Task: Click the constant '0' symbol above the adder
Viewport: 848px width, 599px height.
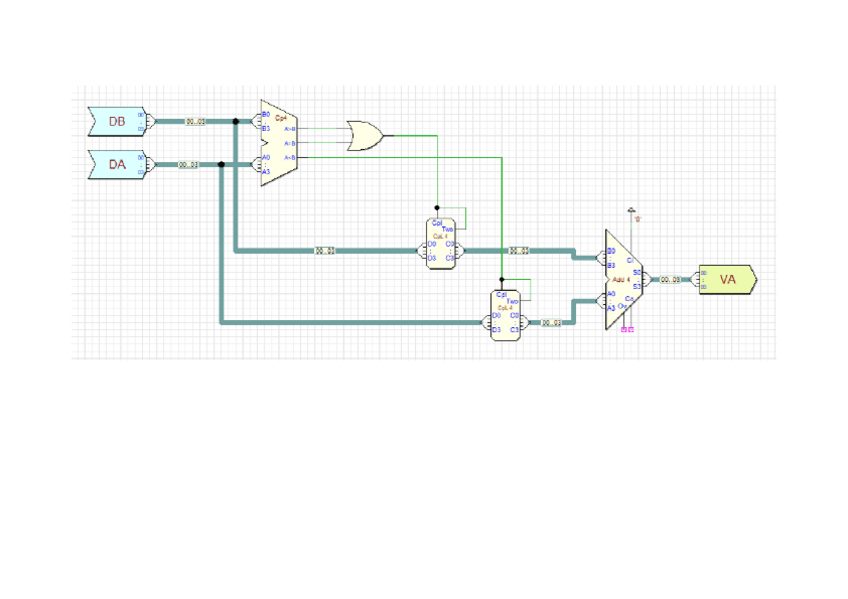Action: [x=631, y=213]
